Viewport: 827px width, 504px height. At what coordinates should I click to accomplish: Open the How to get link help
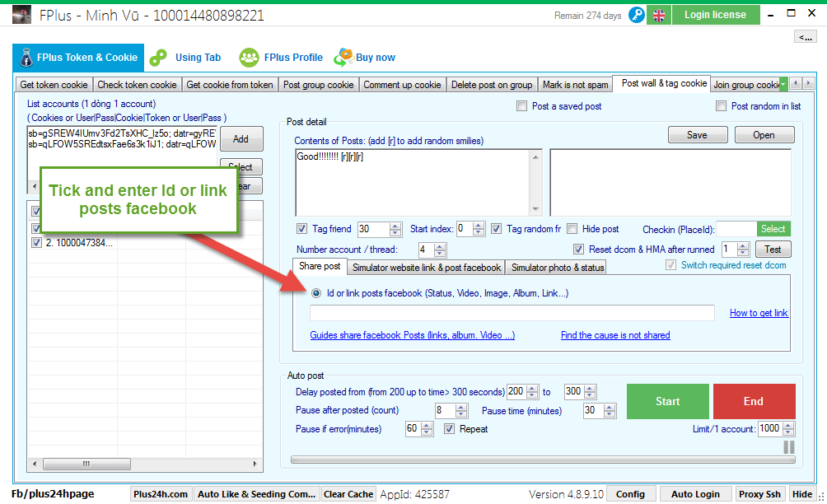[x=759, y=313]
